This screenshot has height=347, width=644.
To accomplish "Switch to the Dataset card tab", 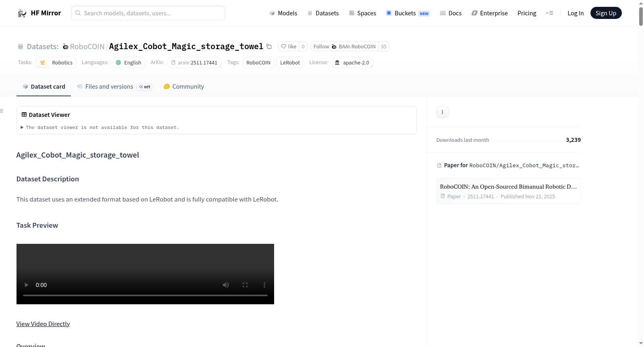I will (x=43, y=87).
